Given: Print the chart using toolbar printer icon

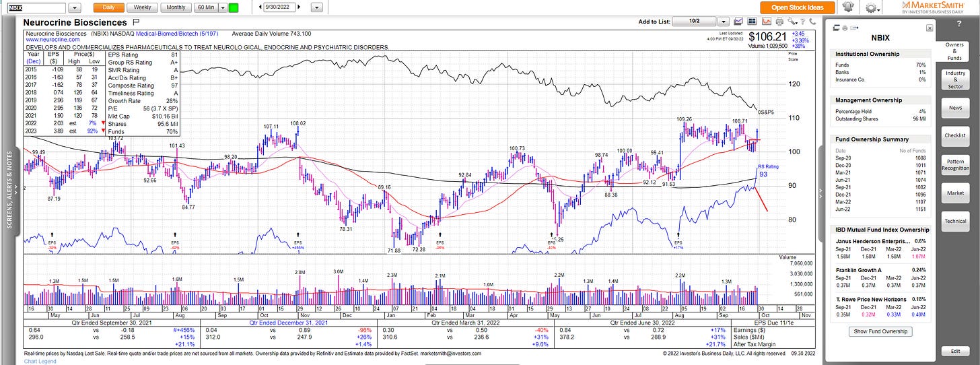Looking at the screenshot, I should pyautogui.click(x=779, y=22).
